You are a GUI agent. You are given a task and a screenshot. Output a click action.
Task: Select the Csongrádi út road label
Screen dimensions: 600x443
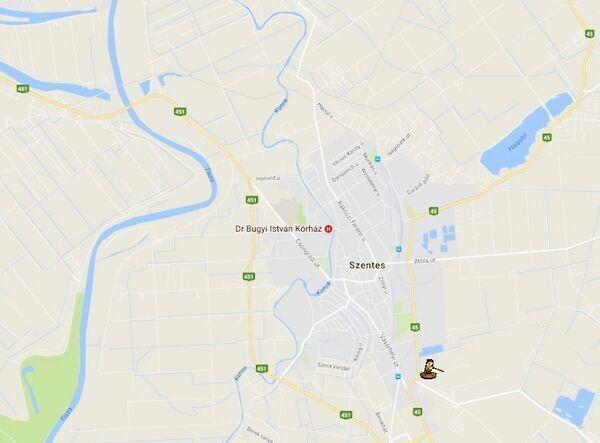(x=307, y=252)
